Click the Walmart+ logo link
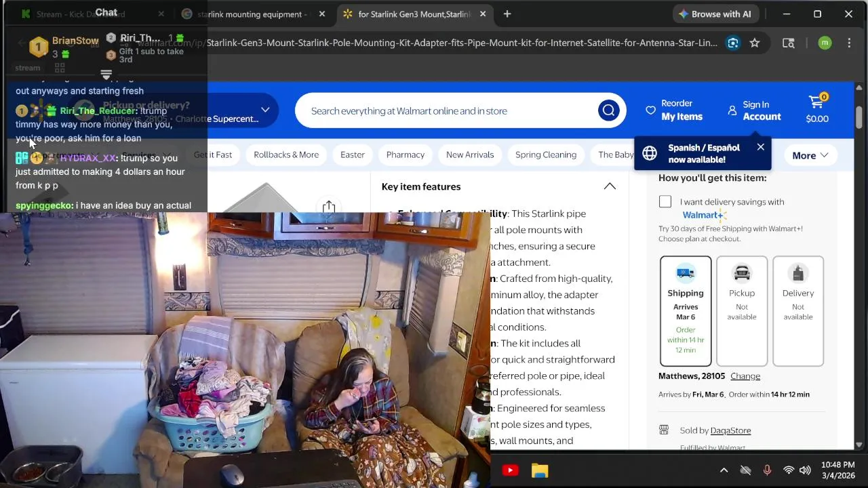Image resolution: width=868 pixels, height=488 pixels. click(704, 216)
